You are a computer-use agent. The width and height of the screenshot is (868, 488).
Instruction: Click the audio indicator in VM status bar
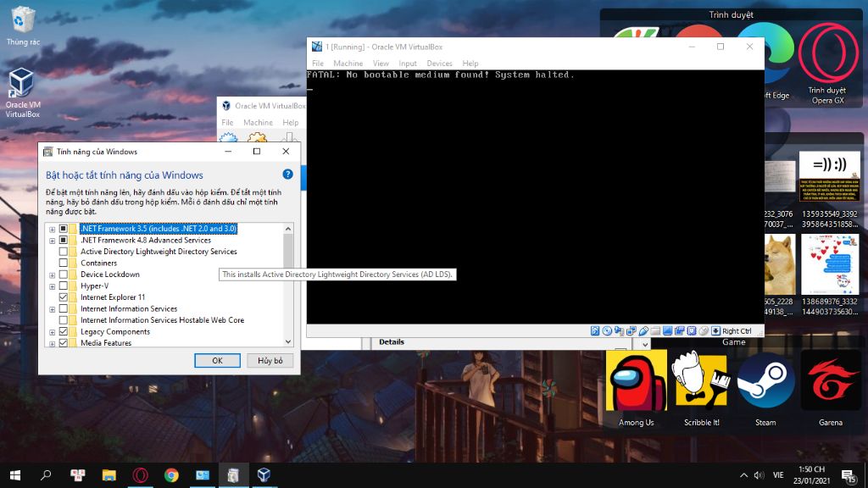tap(619, 331)
